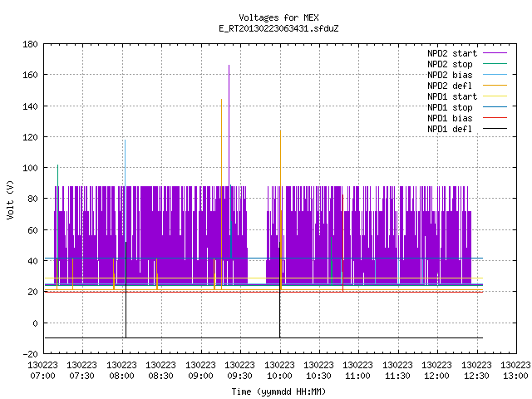Click the 'NPD2 stop' legend label
Screen dimensions: 532x399
(450, 64)
